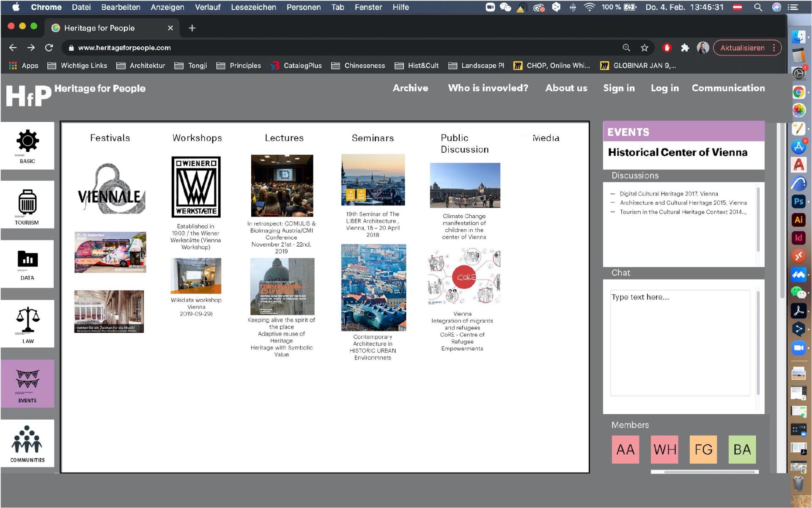Image resolution: width=812 pixels, height=508 pixels.
Task: Select the TOURISM suitcase icon
Action: click(27, 202)
